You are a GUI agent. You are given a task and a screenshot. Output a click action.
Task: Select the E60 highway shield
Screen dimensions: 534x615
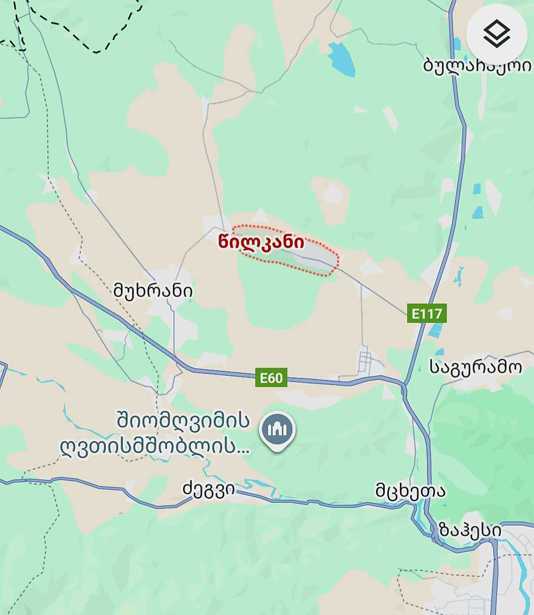coord(271,378)
